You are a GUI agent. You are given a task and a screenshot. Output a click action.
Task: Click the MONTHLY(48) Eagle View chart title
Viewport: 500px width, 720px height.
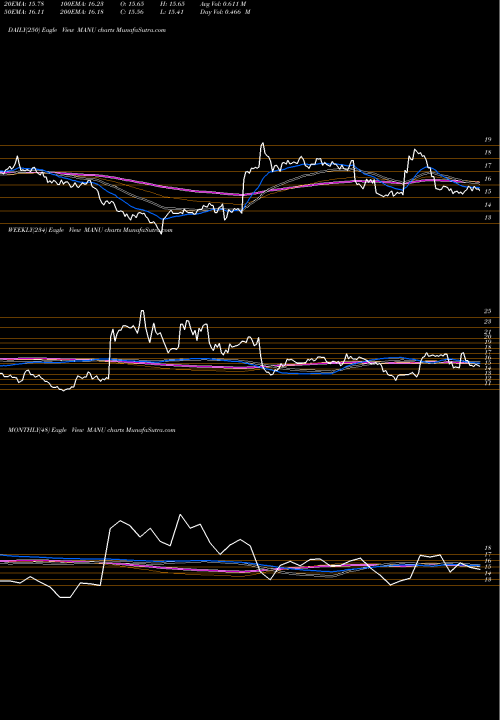point(91,430)
